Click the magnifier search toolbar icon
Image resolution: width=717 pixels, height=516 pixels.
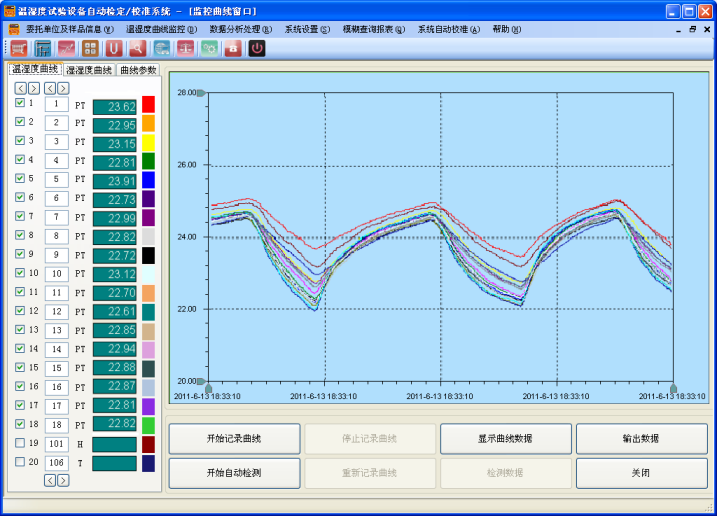(x=137, y=48)
